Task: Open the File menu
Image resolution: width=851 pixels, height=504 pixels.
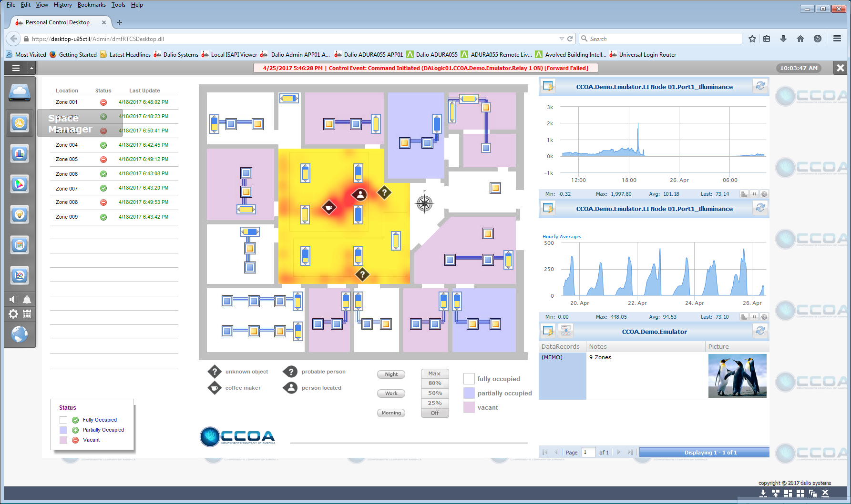Action: coord(11,5)
